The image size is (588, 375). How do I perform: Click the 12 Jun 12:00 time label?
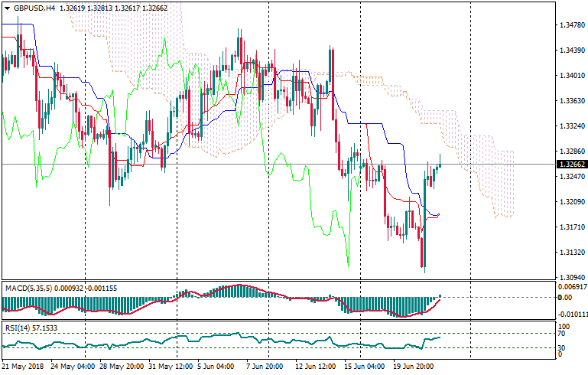(313, 367)
